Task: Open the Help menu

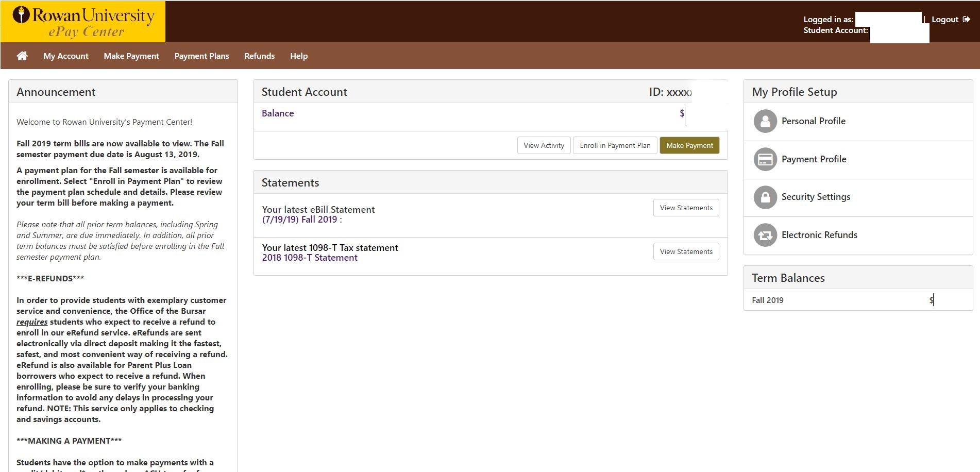Action: pyautogui.click(x=299, y=56)
